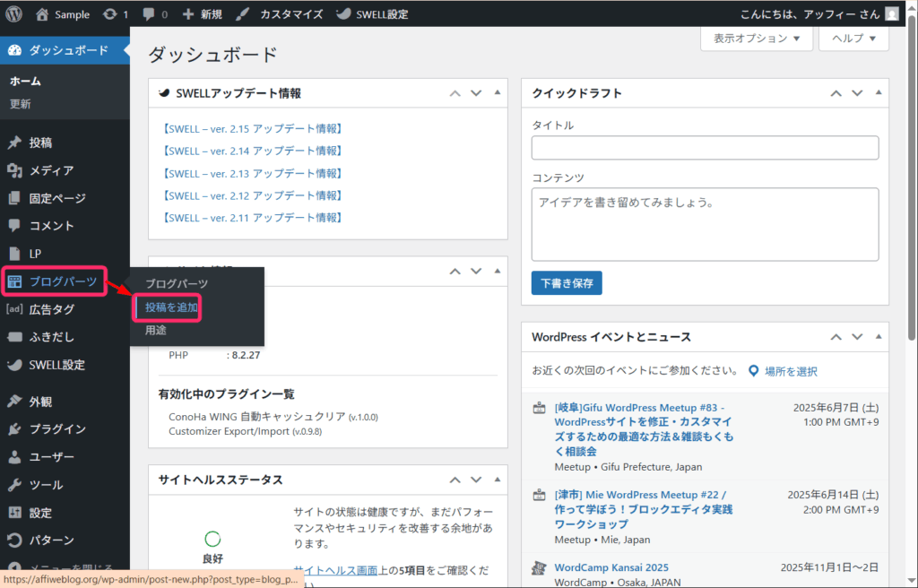Click the パターン icon in the sidebar
918x588 pixels.
tap(14, 540)
